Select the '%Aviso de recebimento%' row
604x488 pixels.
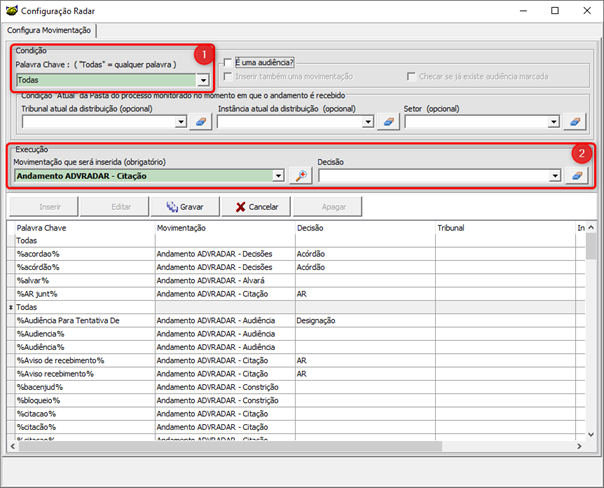coord(296,361)
